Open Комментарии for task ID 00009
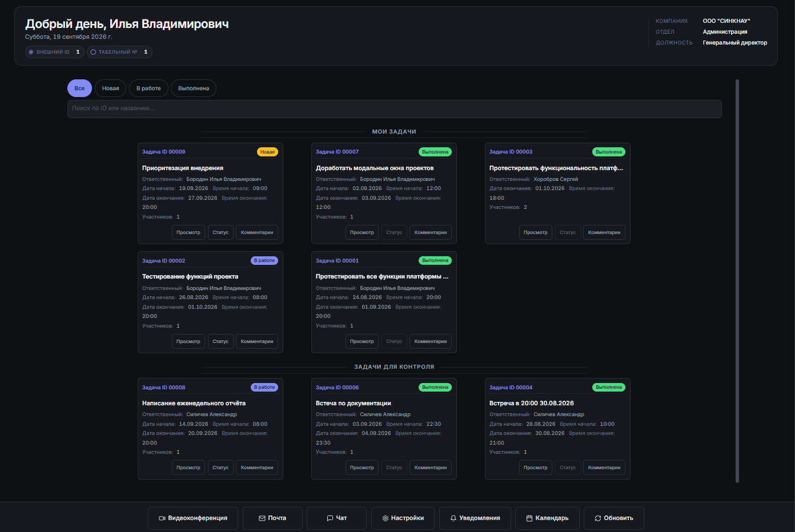Viewport: 795px width, 532px height. click(257, 232)
